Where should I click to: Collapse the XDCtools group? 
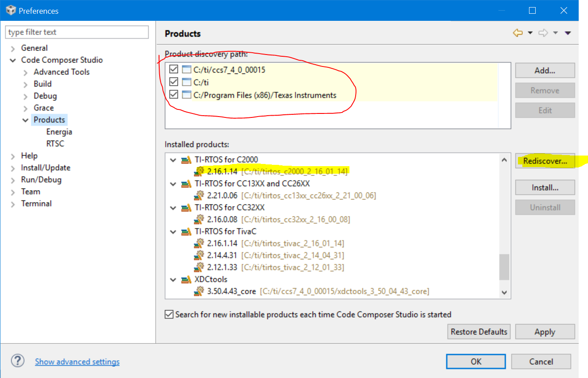(173, 280)
